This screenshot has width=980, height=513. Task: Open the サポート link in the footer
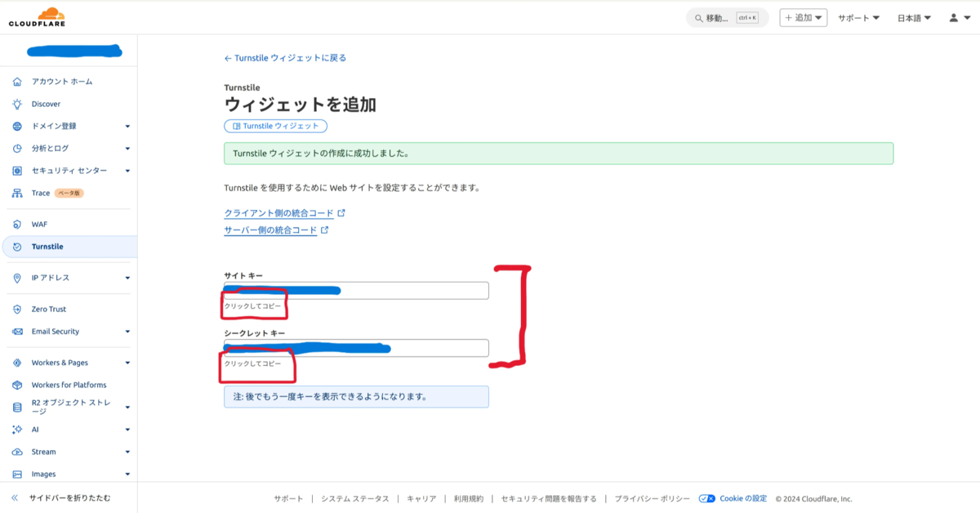[288, 498]
